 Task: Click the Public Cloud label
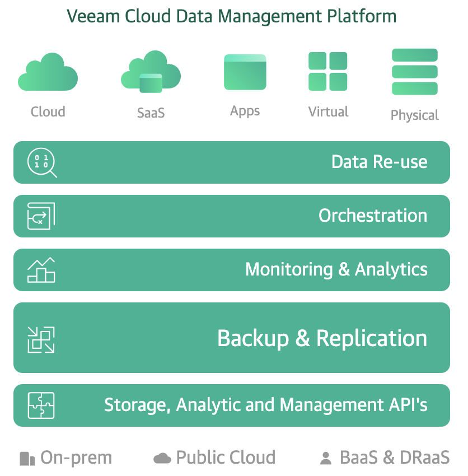226,458
